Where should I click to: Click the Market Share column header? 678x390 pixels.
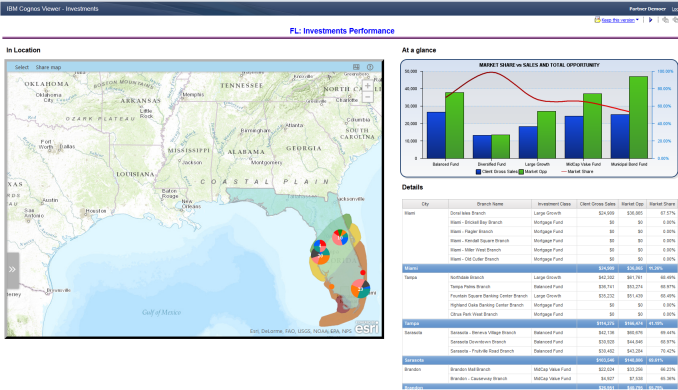(x=662, y=204)
